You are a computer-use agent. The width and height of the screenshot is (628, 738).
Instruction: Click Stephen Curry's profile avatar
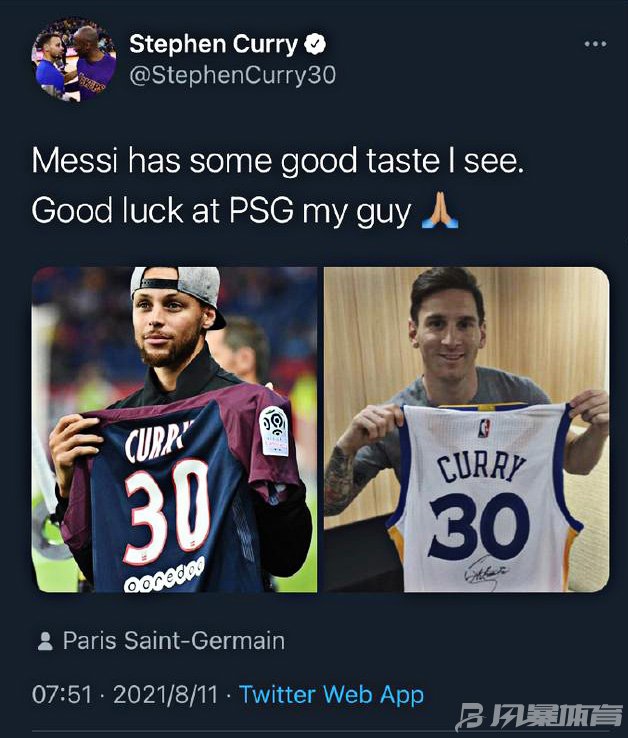point(74,59)
